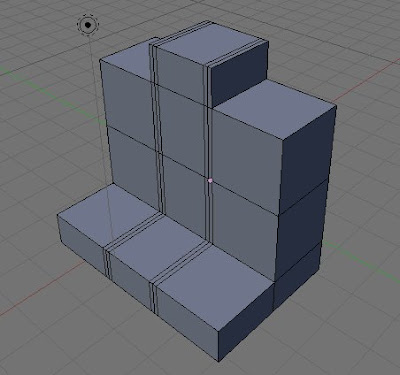Select dark side face of tallest block

point(239,76)
